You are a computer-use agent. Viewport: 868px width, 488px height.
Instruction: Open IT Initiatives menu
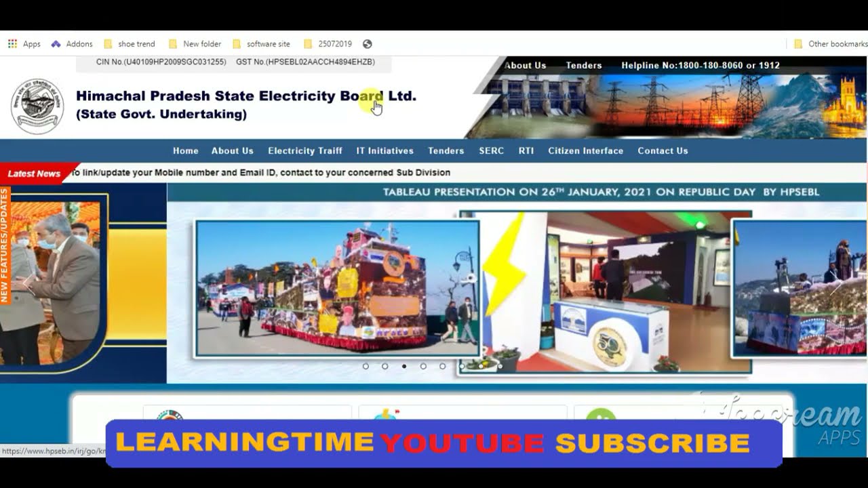coord(385,151)
